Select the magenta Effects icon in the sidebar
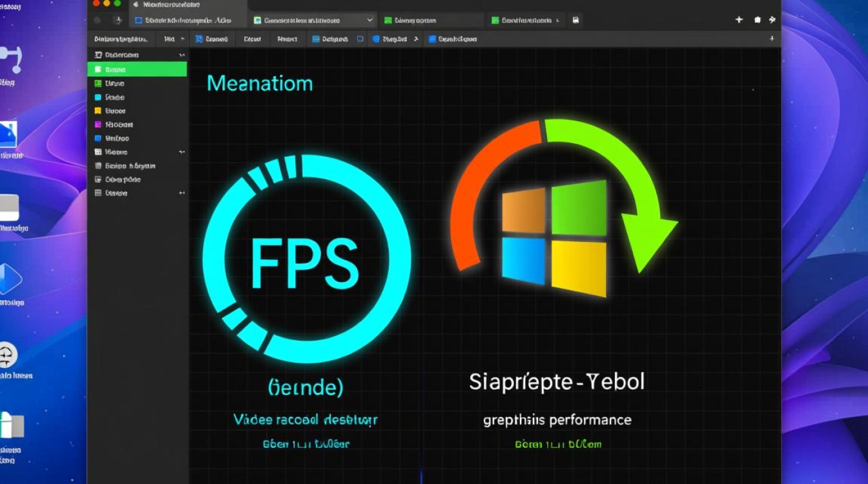Screen dimensions: 868x484 pos(98,125)
